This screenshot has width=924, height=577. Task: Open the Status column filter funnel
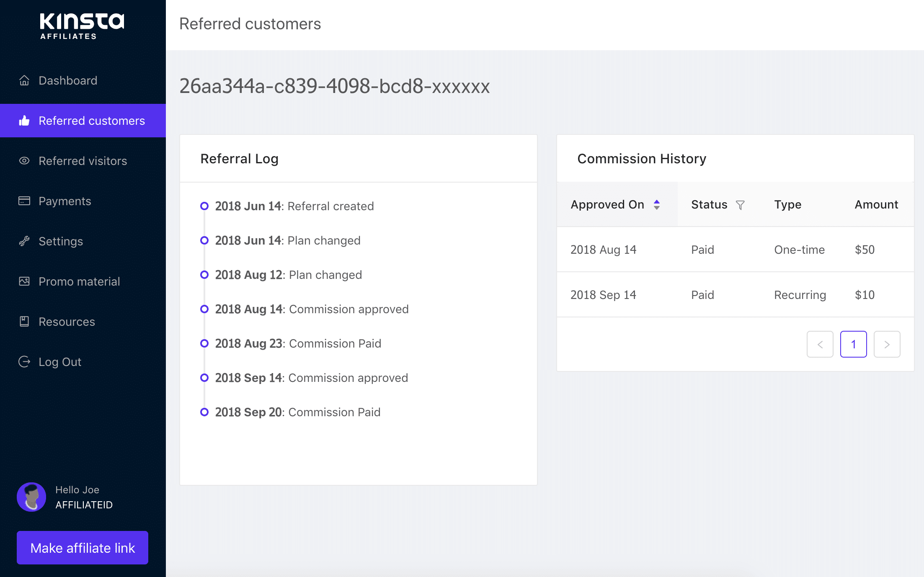click(x=741, y=205)
